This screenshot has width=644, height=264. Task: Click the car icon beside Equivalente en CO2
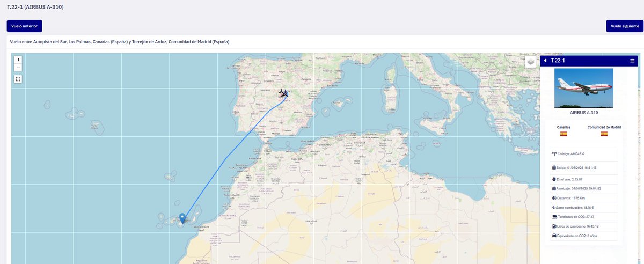coord(554,236)
